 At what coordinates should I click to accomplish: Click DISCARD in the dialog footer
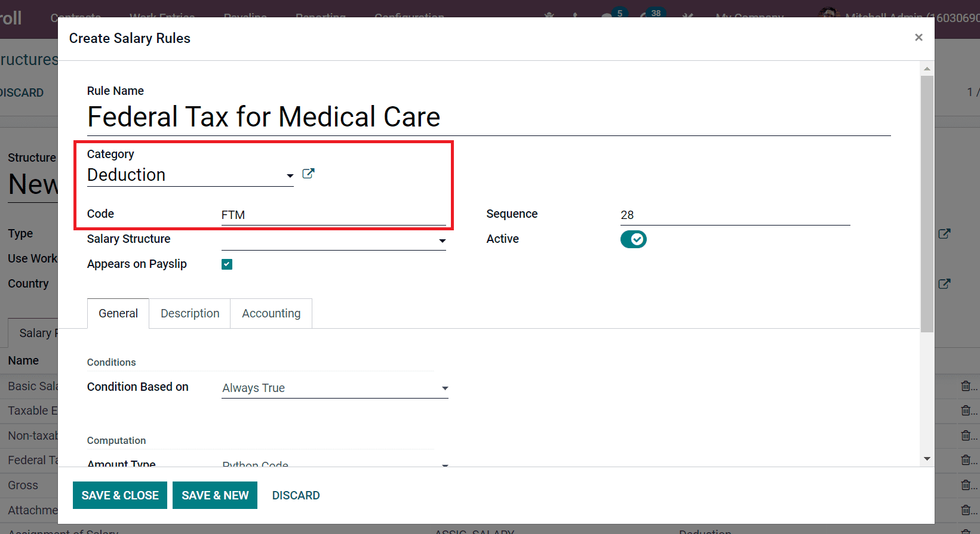(296, 495)
